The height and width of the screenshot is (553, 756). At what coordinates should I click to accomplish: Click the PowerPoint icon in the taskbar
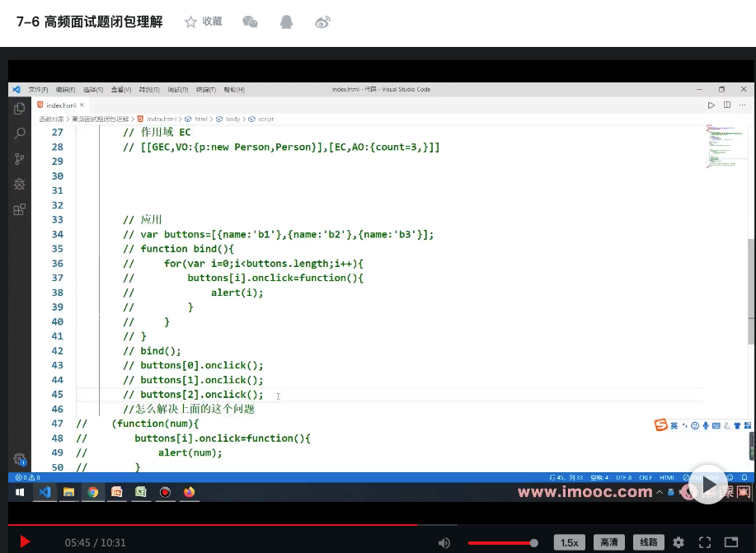coord(117,492)
